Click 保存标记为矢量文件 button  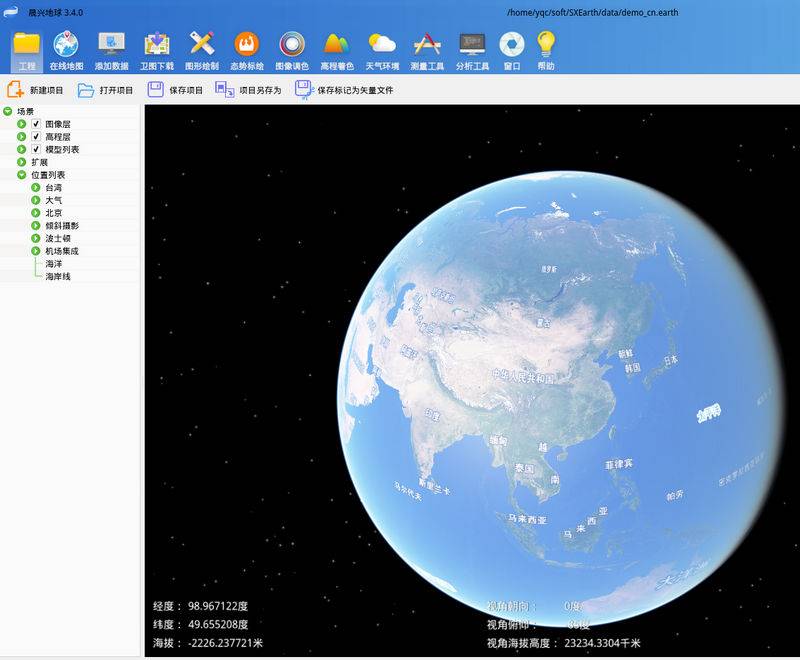344,90
